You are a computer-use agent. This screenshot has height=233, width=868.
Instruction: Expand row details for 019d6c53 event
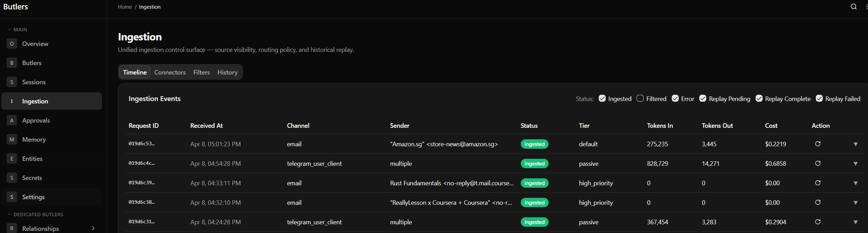855,144
